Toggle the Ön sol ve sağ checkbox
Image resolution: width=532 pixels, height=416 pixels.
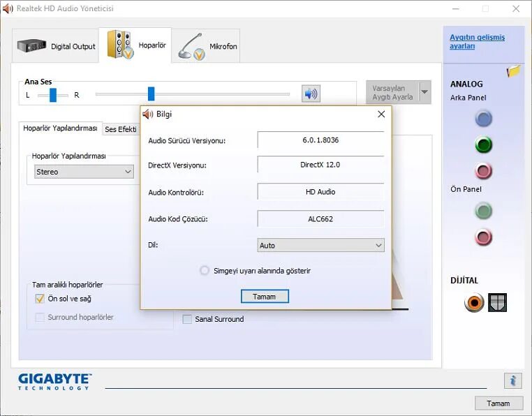point(40,299)
